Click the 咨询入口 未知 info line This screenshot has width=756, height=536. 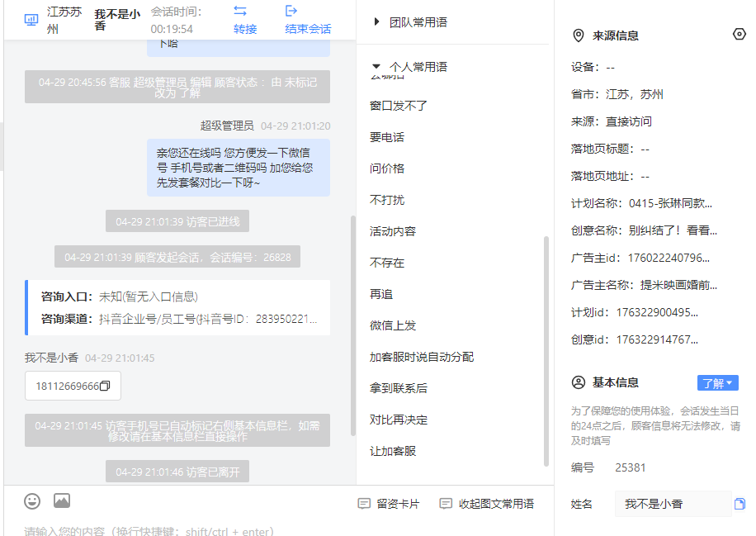click(x=120, y=296)
